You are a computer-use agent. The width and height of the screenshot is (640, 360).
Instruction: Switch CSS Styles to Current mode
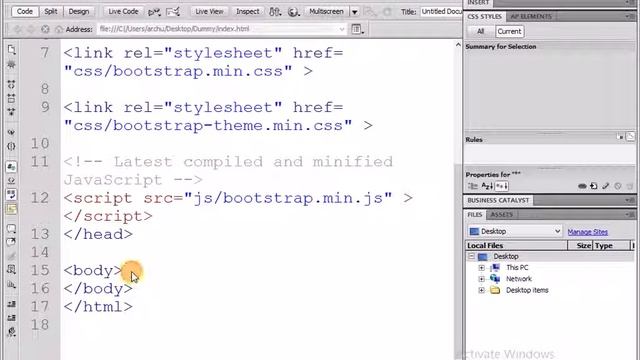click(x=509, y=31)
